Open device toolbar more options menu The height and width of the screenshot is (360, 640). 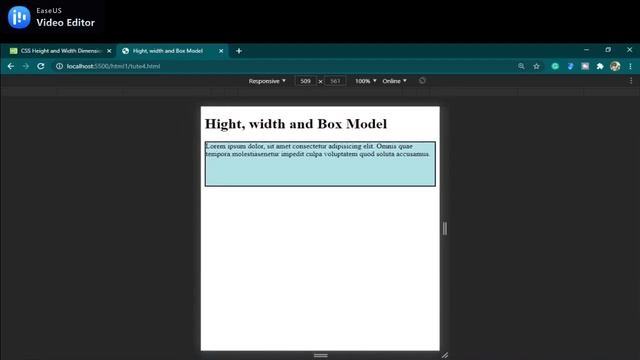[x=631, y=81]
